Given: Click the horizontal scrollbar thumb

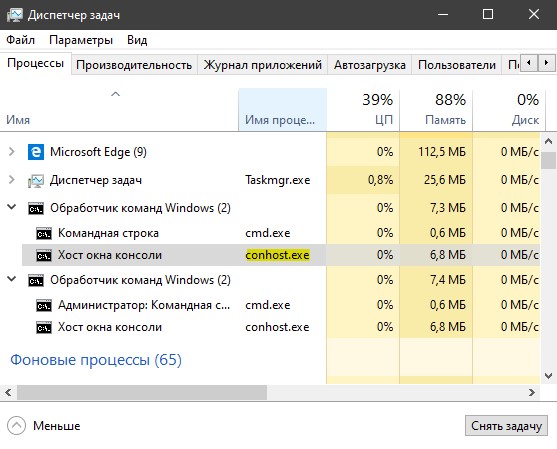Looking at the screenshot, I should (142, 393).
